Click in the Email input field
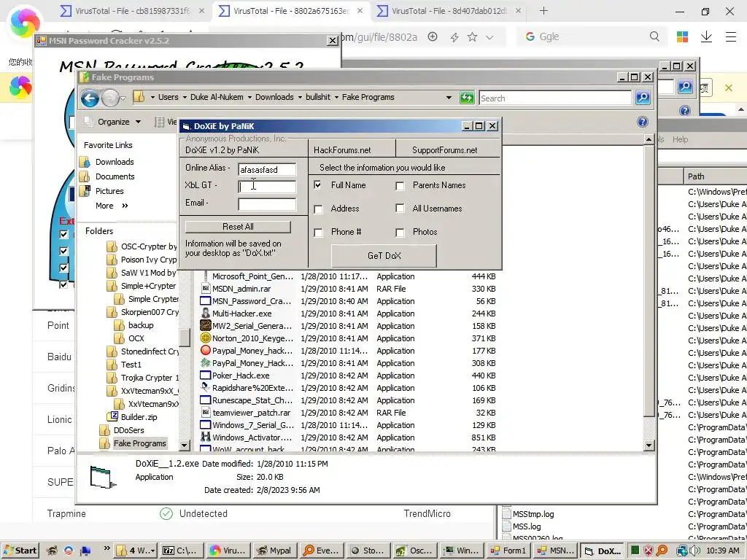 [267, 205]
